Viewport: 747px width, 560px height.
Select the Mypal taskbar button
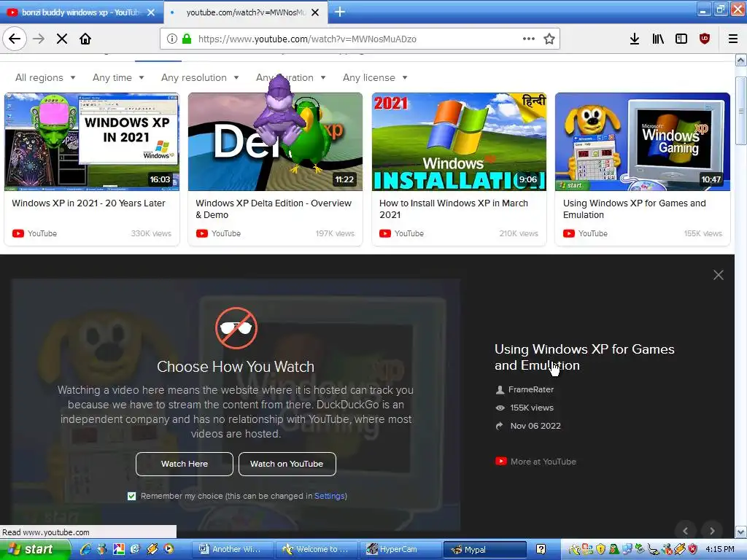(x=484, y=549)
